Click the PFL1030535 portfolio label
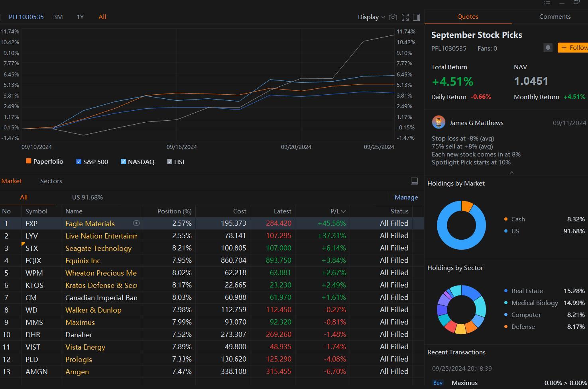This screenshot has width=588, height=389. pyautogui.click(x=26, y=17)
